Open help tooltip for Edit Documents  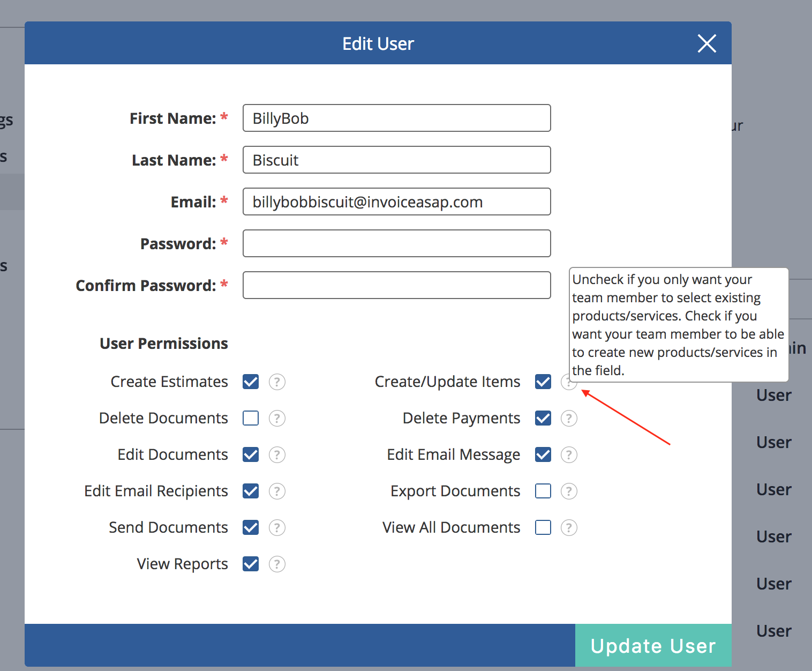coord(277,454)
